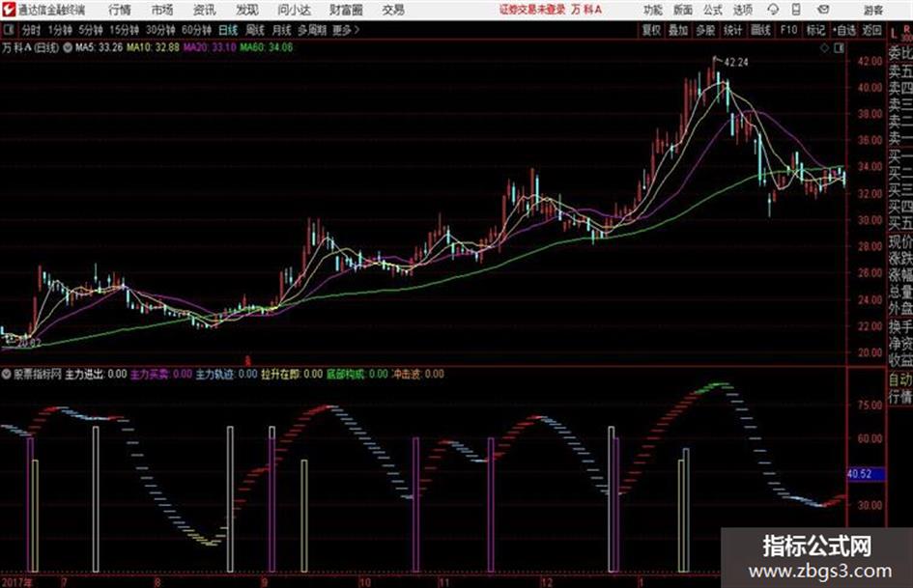Click the red 5 marker under main chart
913x588 pixels.
tap(247, 361)
